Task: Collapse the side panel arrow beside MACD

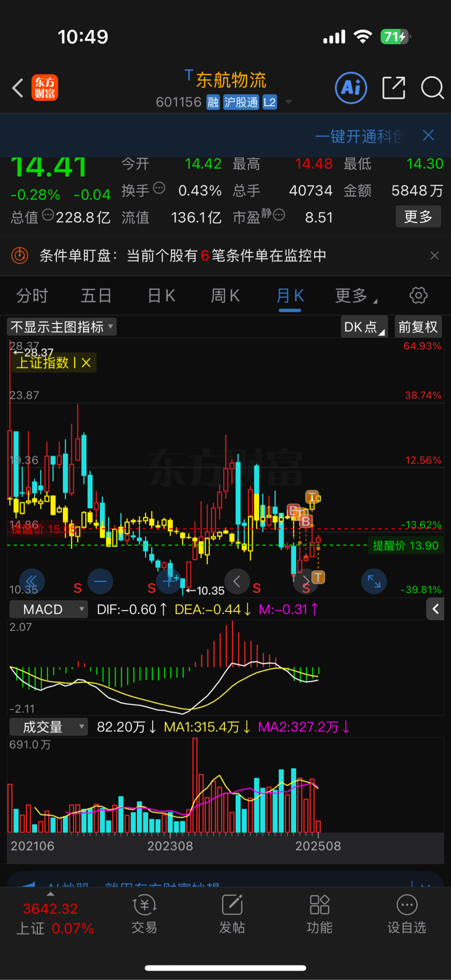Action: click(x=435, y=609)
